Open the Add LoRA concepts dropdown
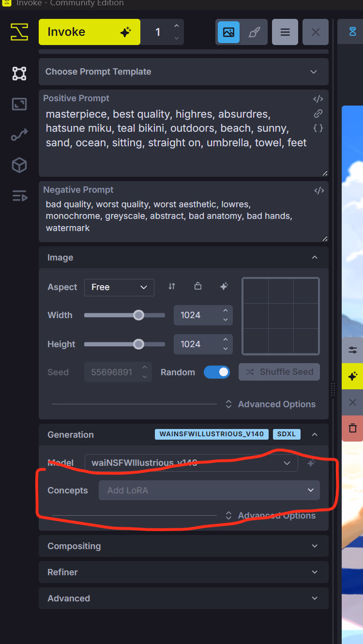 tap(209, 490)
